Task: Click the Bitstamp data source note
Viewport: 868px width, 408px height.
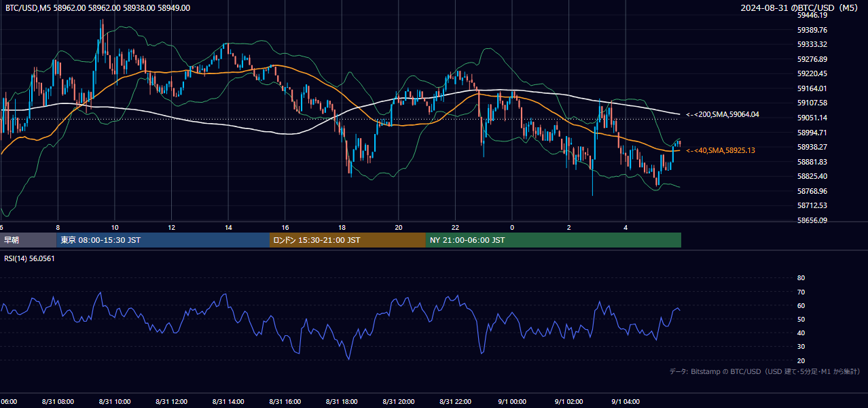Action: point(765,371)
